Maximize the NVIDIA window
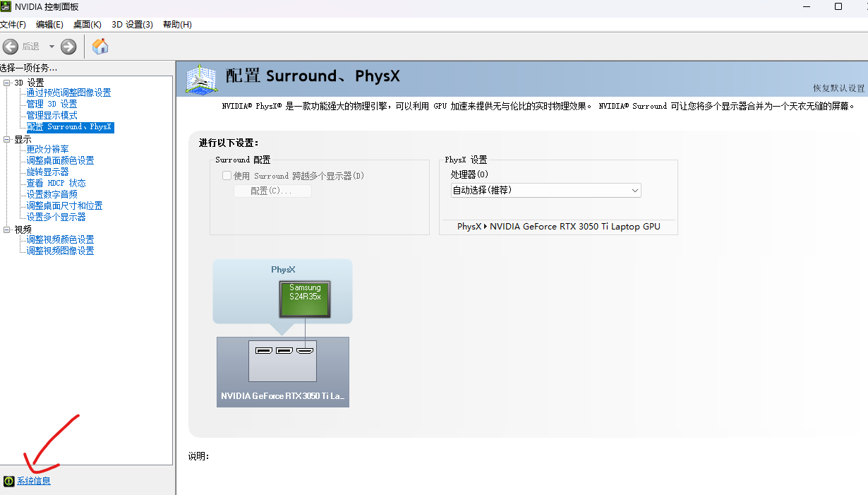Screen dimensions: 868x495 click(838, 6)
